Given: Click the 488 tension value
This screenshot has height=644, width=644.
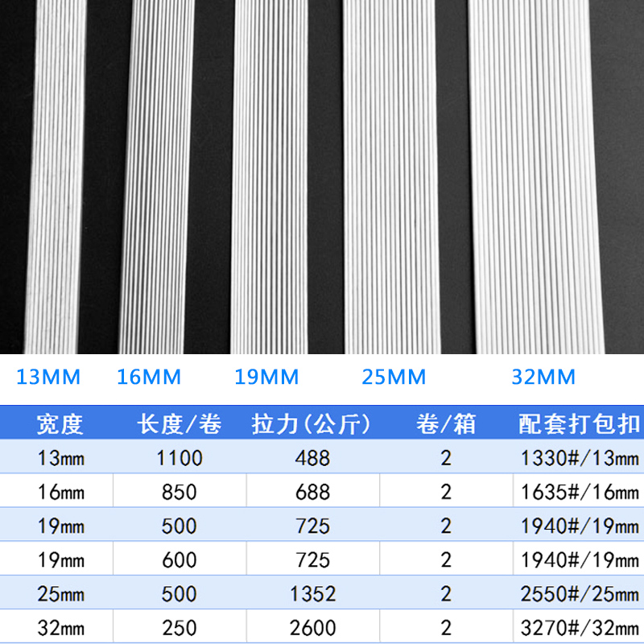Looking at the screenshot, I should [312, 457].
